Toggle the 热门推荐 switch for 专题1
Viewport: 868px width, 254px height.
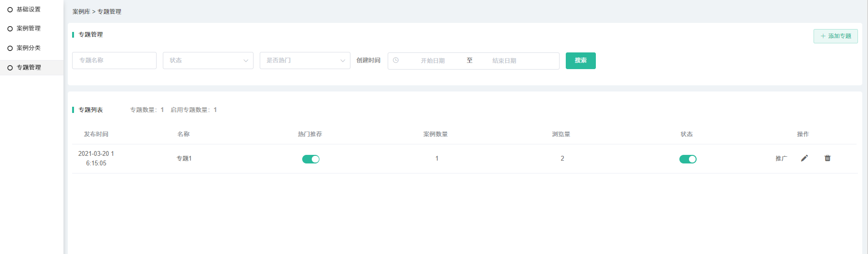click(x=311, y=159)
